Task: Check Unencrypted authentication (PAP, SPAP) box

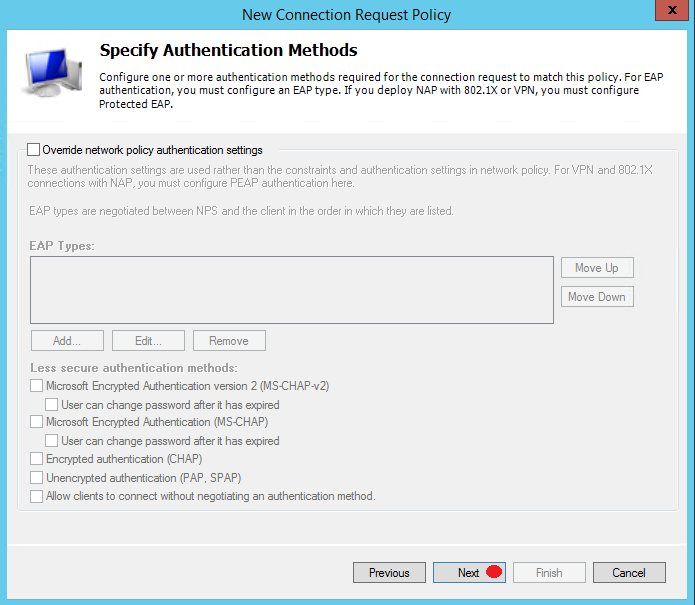Action: 36,478
